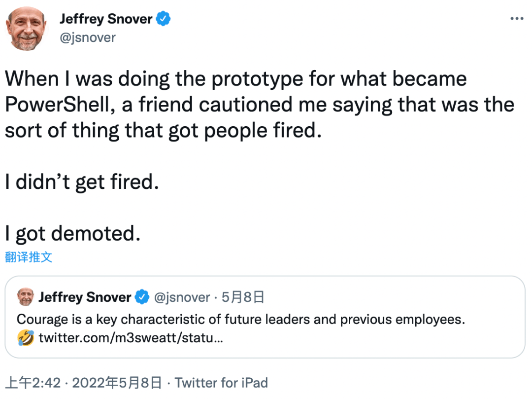
Task: Click the "I didn't get fired." line
Action: [82, 182]
